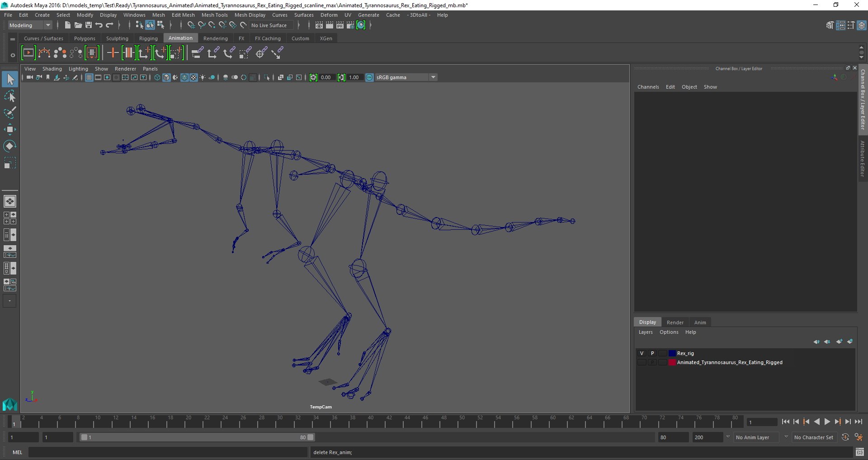Open the Anim layer tab
This screenshot has width=868, height=460.
pos(700,322)
